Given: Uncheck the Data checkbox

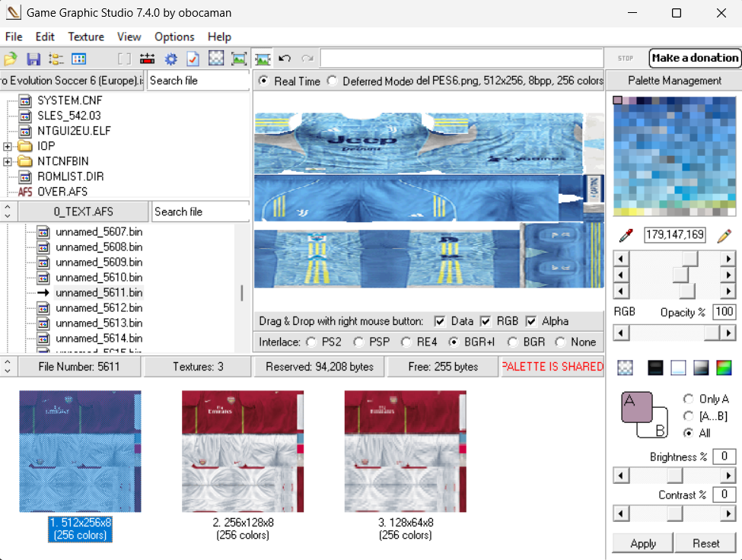Looking at the screenshot, I should coord(440,322).
